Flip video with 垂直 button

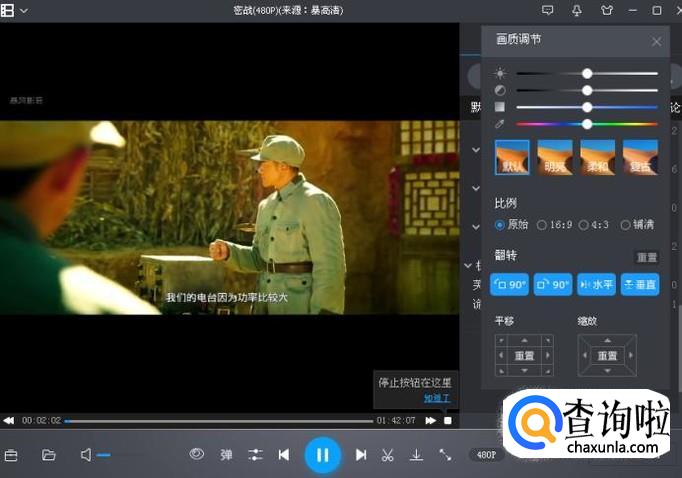[x=640, y=284]
